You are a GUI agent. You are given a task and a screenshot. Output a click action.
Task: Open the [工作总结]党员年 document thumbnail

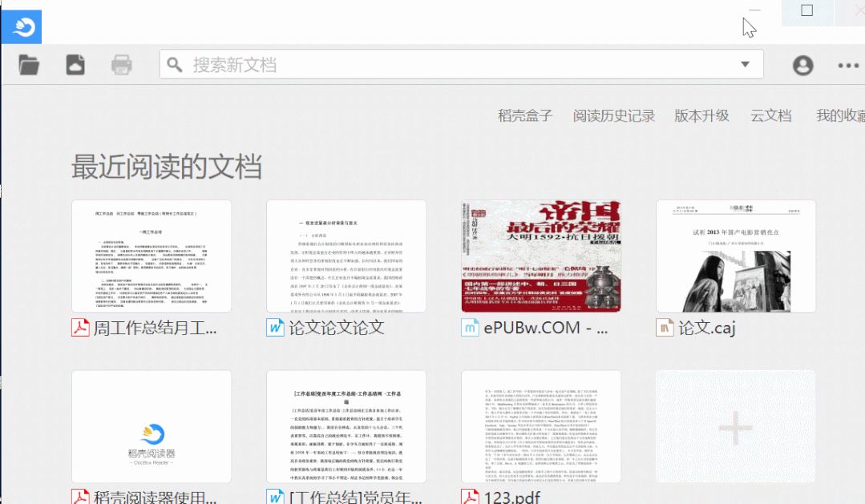pos(346,427)
